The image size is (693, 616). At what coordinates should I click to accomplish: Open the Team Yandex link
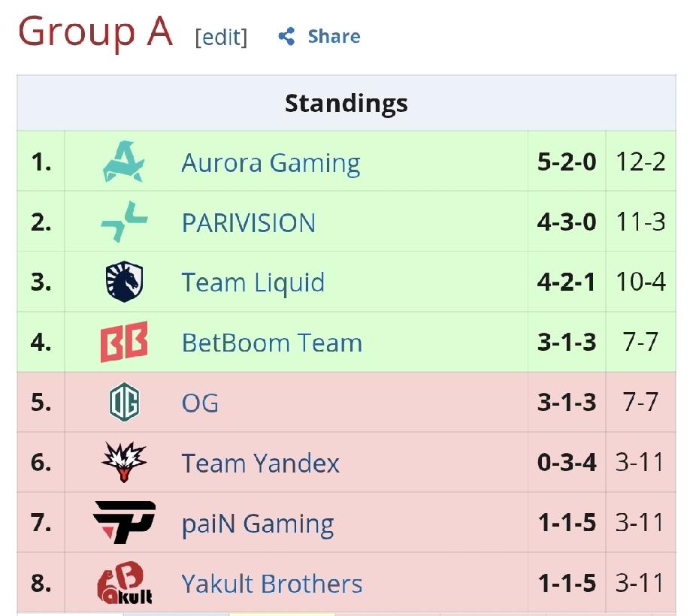coord(261,464)
